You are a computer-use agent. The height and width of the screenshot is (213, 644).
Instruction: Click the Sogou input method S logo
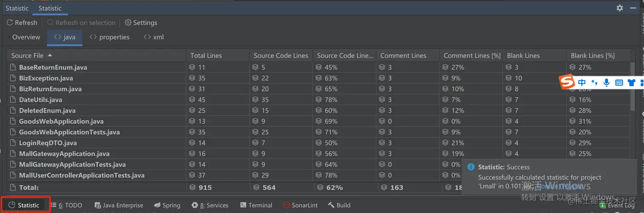tap(566, 82)
